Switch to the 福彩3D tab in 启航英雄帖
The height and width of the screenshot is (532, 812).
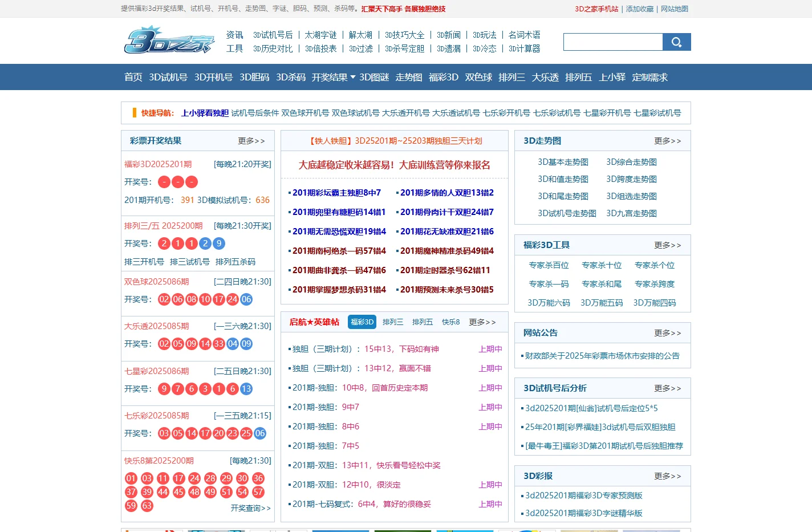coord(362,322)
